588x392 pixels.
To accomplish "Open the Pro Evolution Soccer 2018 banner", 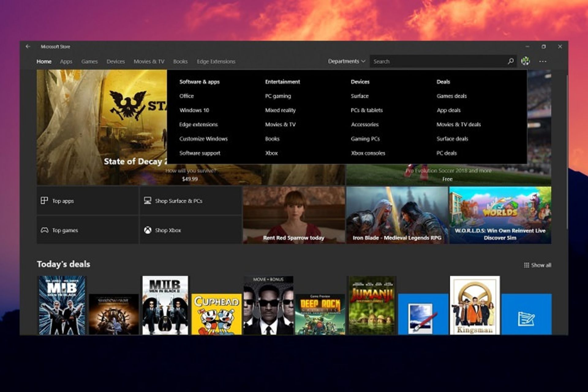I will click(449, 175).
